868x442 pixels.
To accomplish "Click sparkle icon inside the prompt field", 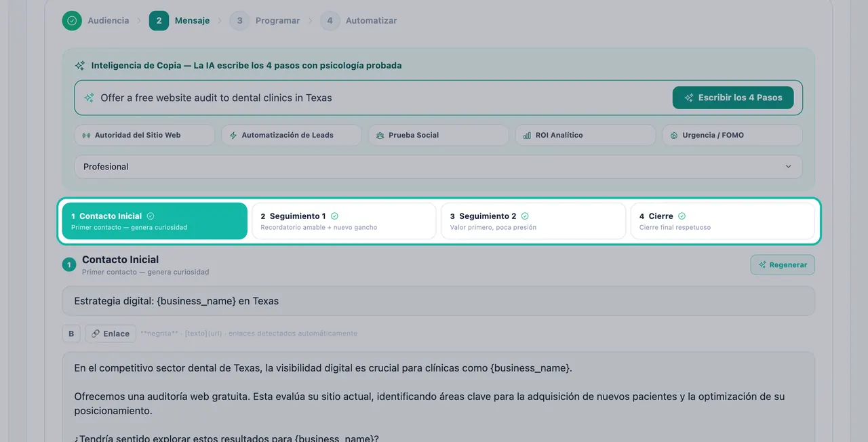I will pyautogui.click(x=89, y=98).
